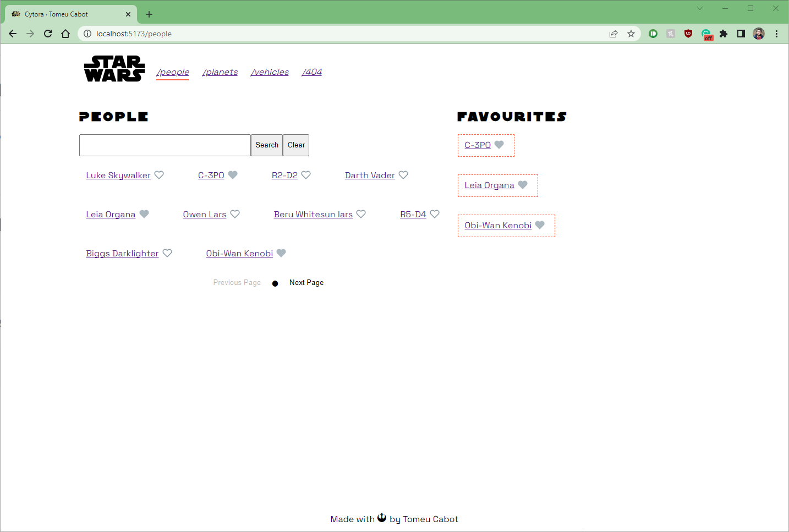Click the Previous Page button
The width and height of the screenshot is (789, 532).
pyautogui.click(x=237, y=283)
